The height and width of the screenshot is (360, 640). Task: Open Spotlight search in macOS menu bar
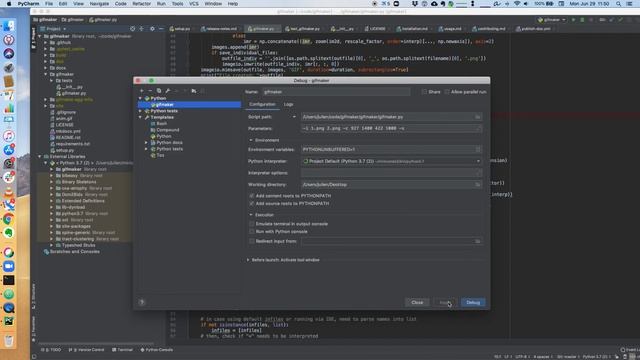pos(619,4)
